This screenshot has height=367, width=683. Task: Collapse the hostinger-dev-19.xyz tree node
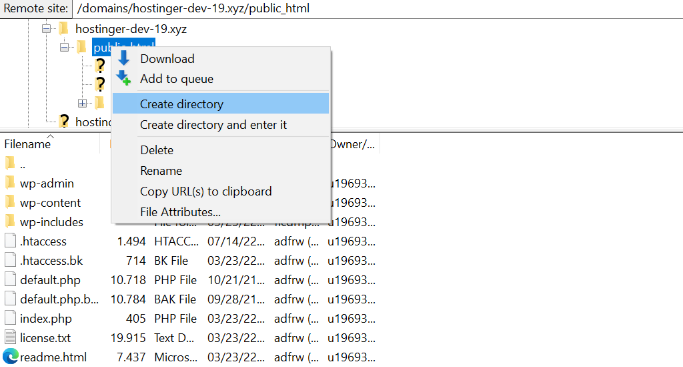point(46,29)
